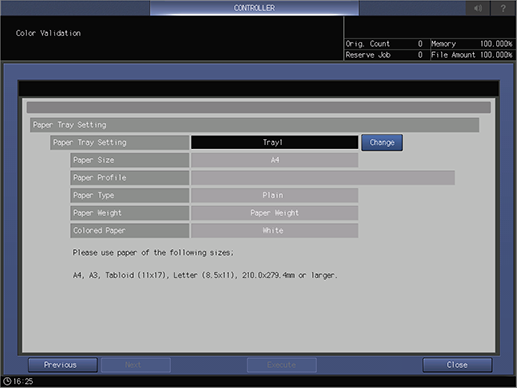Click the Paper Weight value field
Viewport: 517px width, 388px height.
point(275,213)
